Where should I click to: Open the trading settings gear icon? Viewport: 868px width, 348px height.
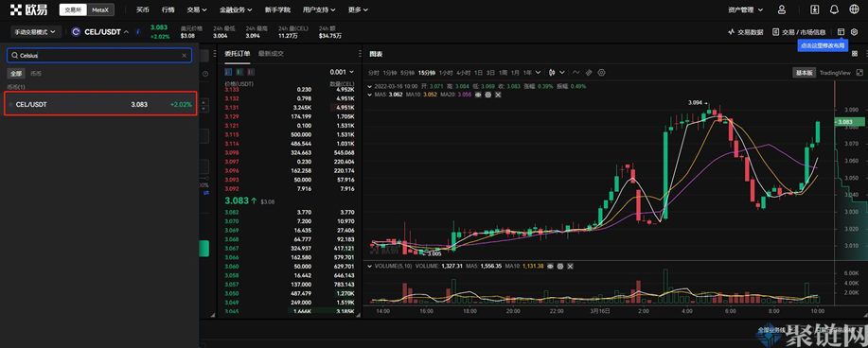(854, 32)
